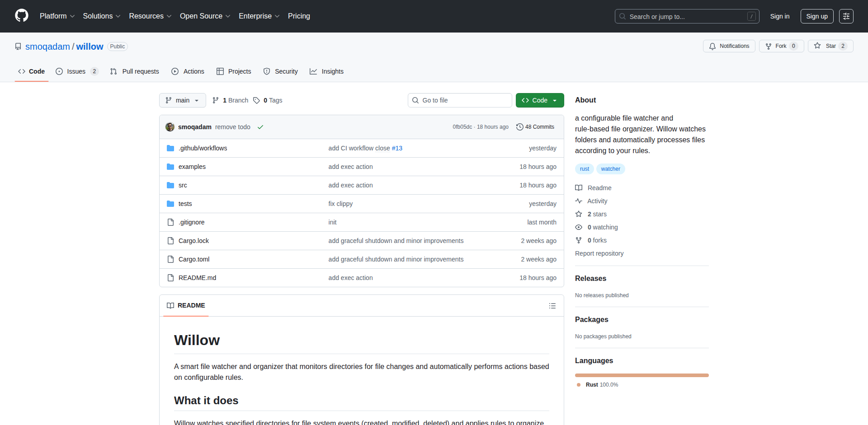868x425 pixels.
Task: Click the folder icon for tests
Action: coord(170,204)
